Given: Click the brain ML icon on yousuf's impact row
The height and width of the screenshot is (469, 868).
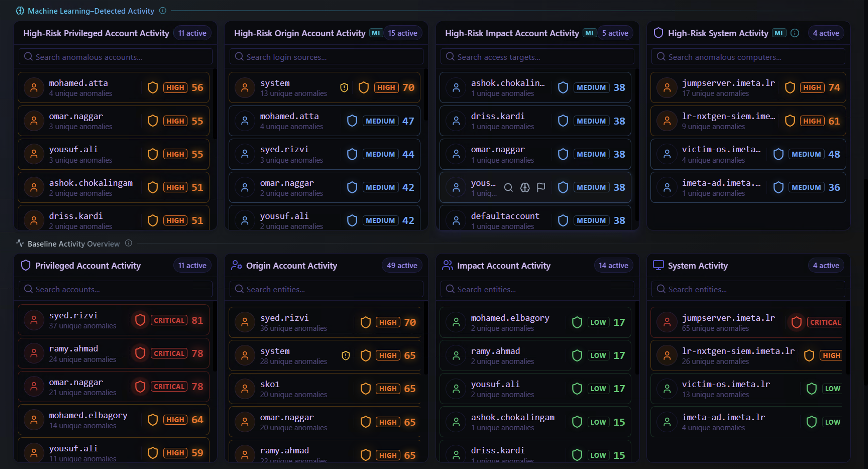Looking at the screenshot, I should pyautogui.click(x=525, y=188).
